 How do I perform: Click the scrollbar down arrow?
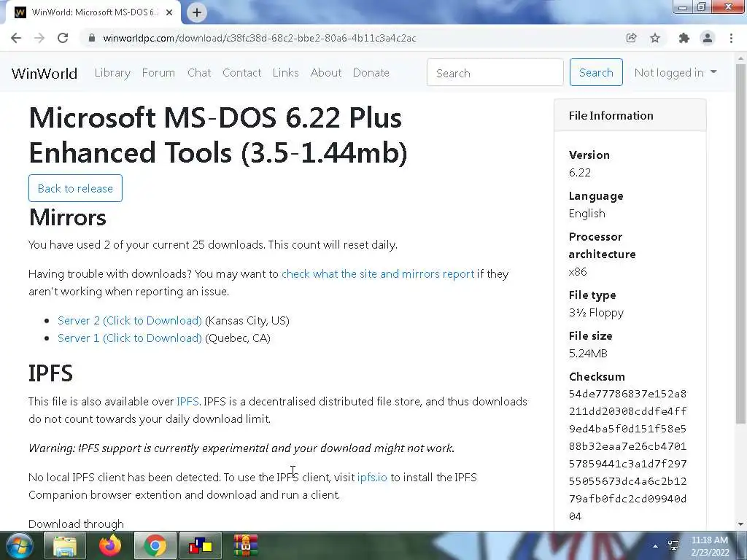(x=740, y=524)
